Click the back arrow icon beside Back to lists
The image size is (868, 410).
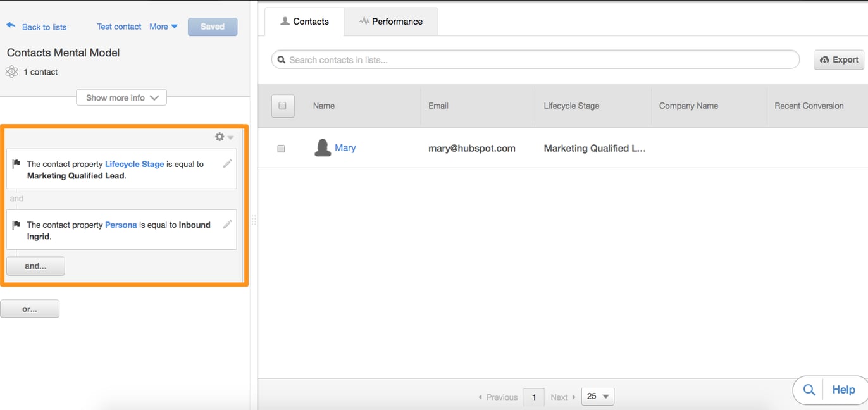click(11, 25)
